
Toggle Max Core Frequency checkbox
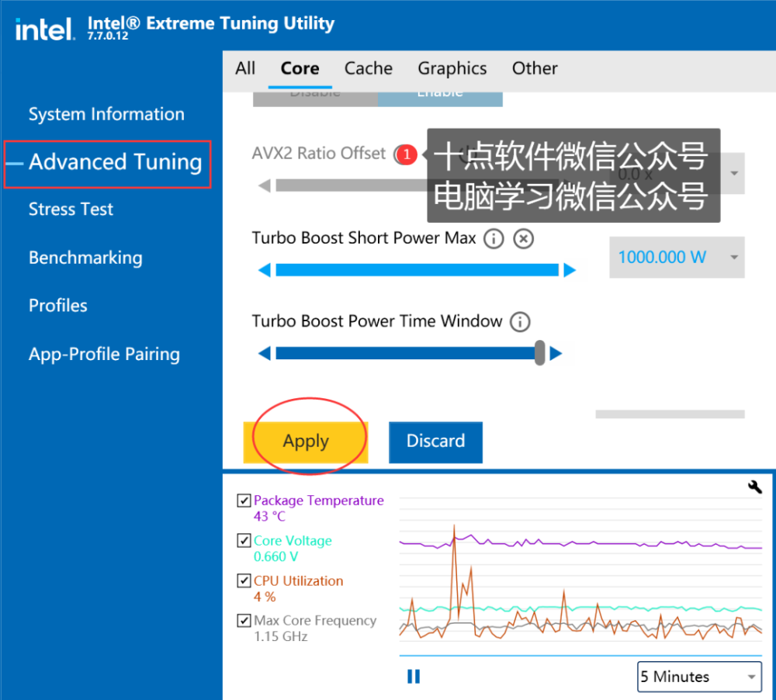pyautogui.click(x=244, y=620)
